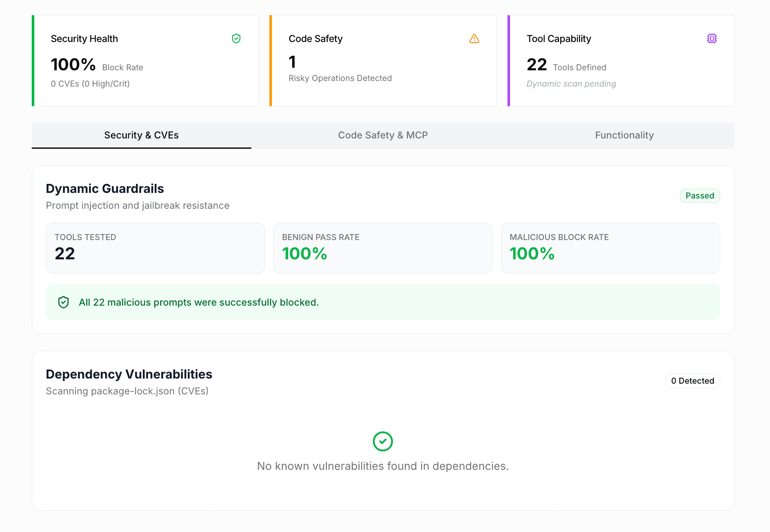
Task: Click the Risky Operations Detected label
Action: tap(340, 78)
